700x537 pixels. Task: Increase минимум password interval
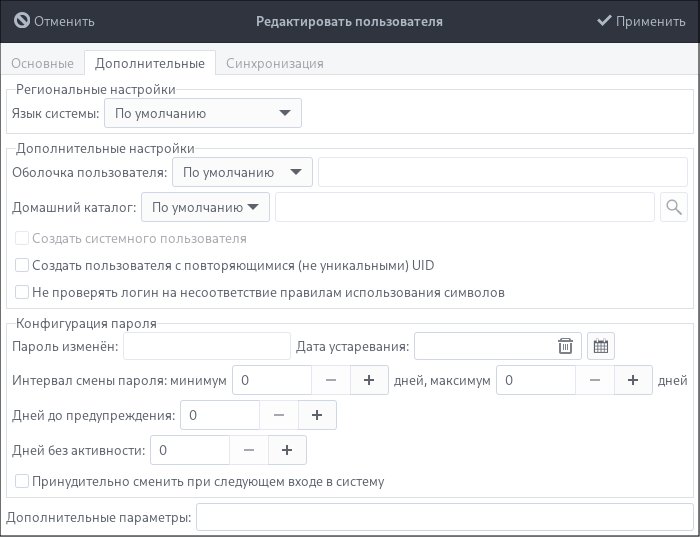[x=369, y=380]
